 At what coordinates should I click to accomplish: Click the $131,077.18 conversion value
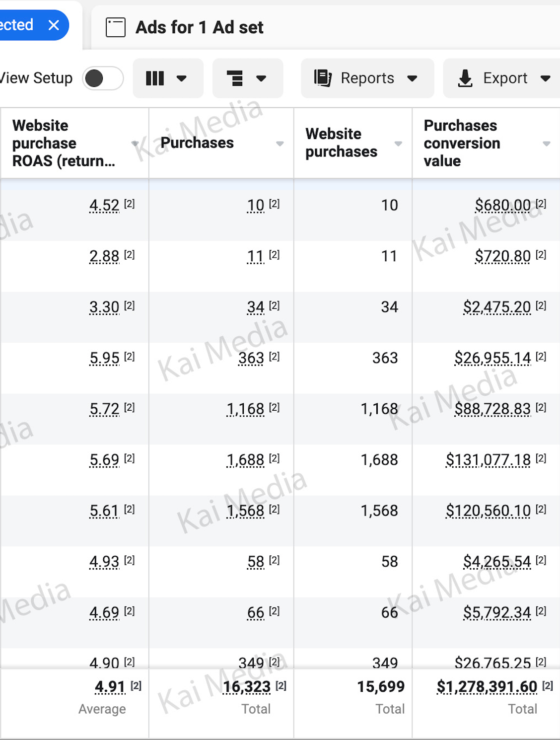pos(488,460)
